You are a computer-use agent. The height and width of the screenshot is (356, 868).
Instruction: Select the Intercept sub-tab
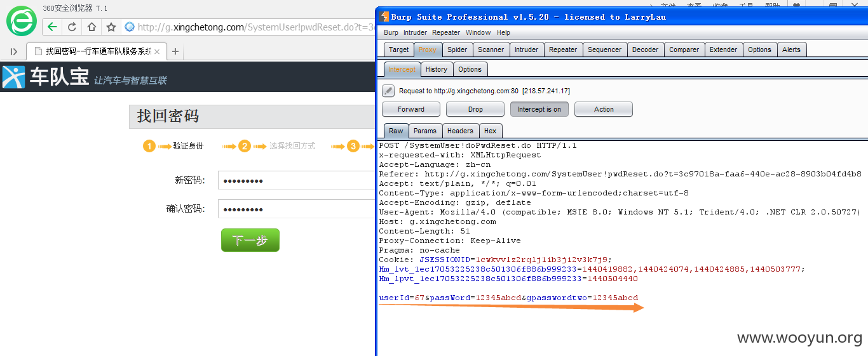tap(402, 69)
